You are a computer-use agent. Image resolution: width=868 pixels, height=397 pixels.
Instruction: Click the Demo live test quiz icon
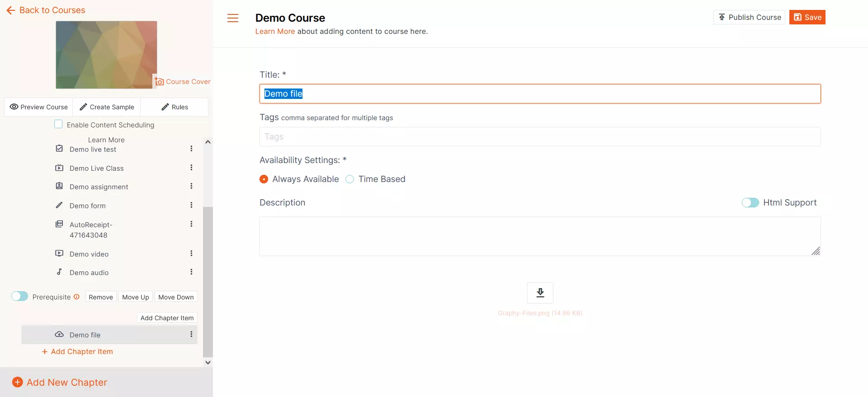tap(59, 149)
